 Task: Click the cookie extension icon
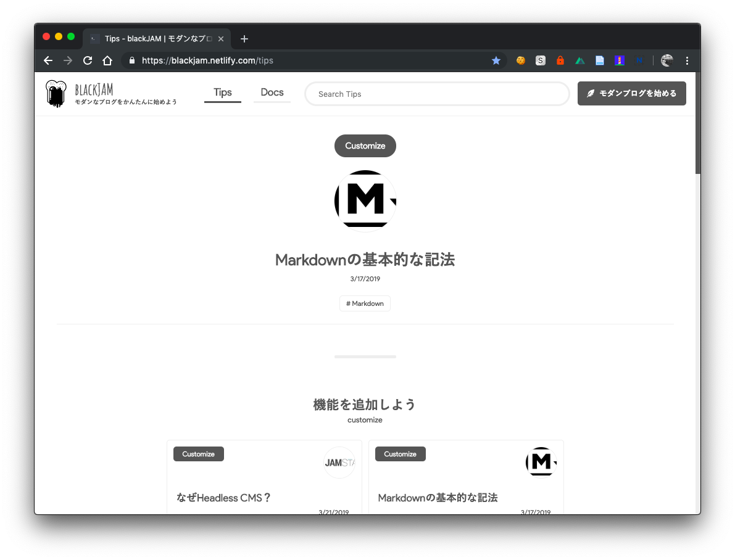520,60
